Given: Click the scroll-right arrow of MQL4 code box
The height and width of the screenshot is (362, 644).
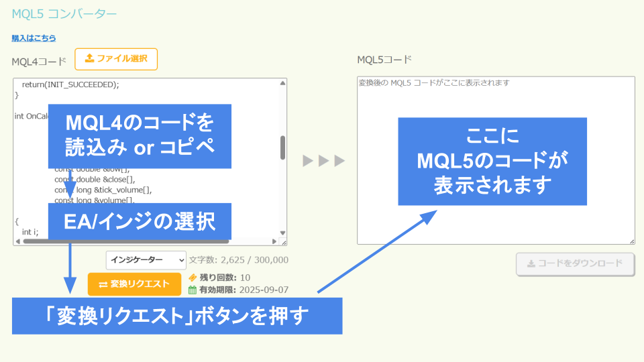Looking at the screenshot, I should tap(274, 241).
